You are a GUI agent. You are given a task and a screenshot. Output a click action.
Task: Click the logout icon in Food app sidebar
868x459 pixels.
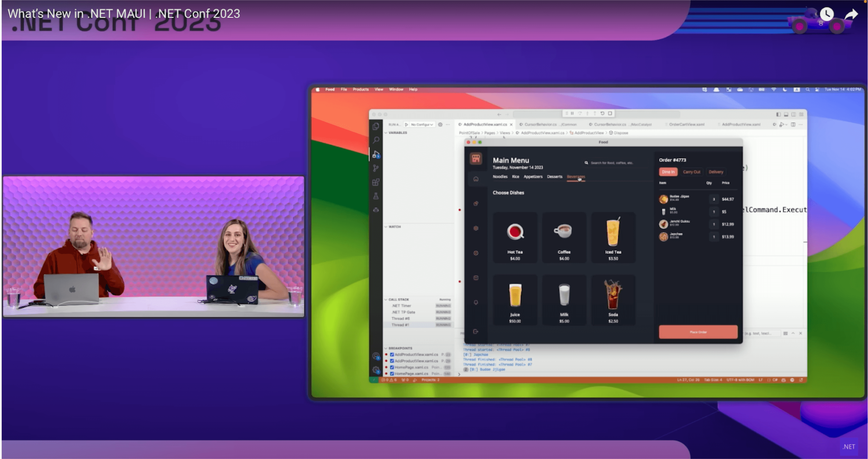(476, 332)
